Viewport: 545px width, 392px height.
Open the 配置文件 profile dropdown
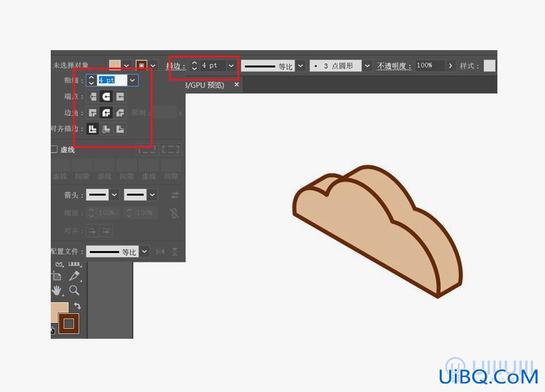[x=144, y=252]
